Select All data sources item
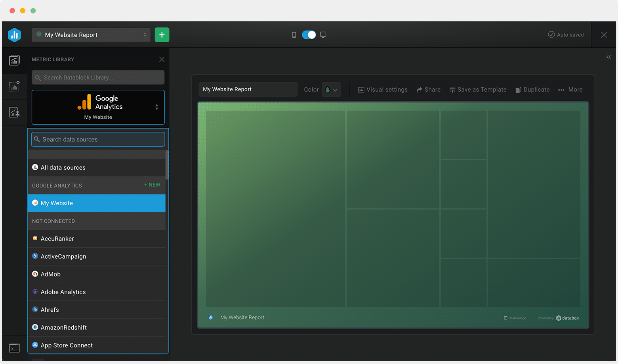The image size is (618, 364). [63, 168]
